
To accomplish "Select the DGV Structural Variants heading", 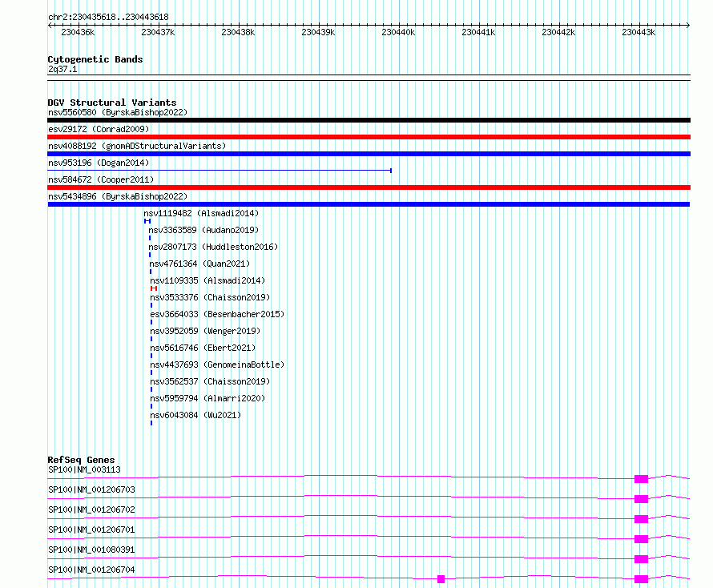I will (x=112, y=103).
